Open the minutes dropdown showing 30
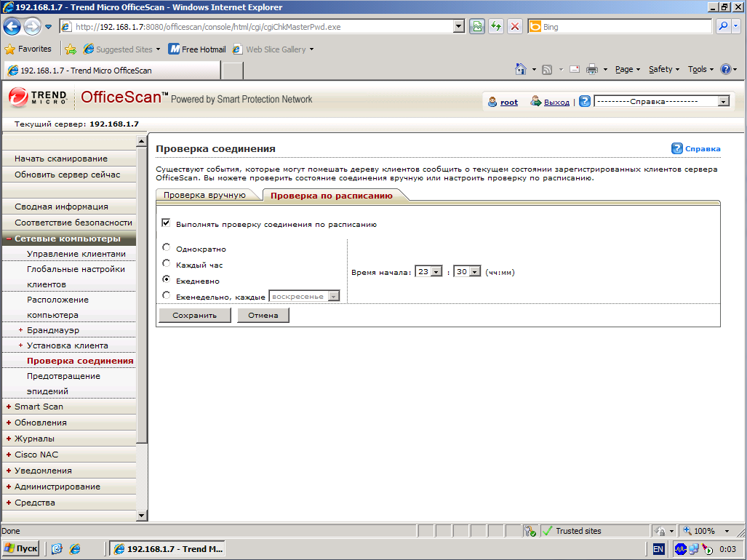The image size is (747, 560). coord(467,271)
